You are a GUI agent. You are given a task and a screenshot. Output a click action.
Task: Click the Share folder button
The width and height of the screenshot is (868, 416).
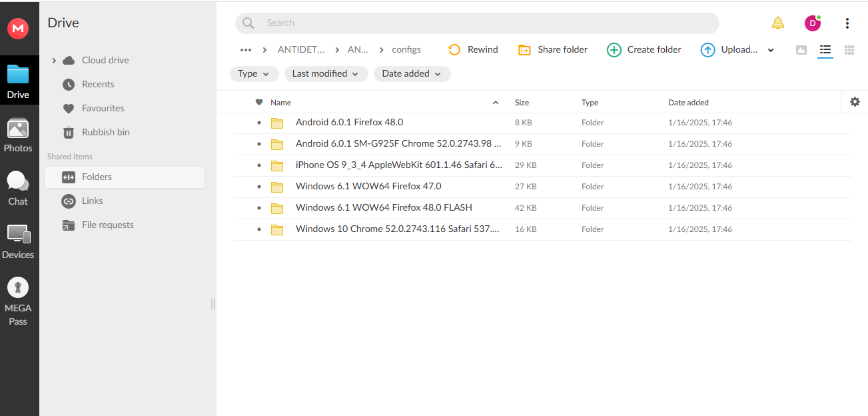pyautogui.click(x=553, y=50)
